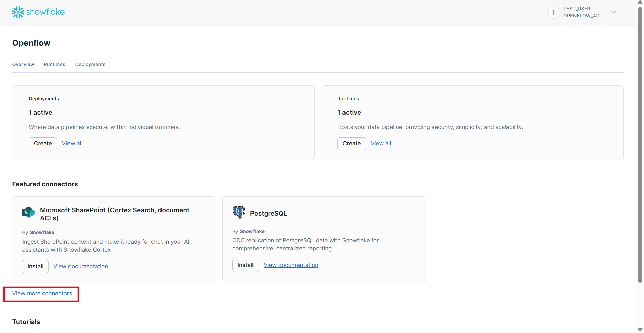View documentation for SharePoint connector
The image size is (644, 333).
[81, 266]
